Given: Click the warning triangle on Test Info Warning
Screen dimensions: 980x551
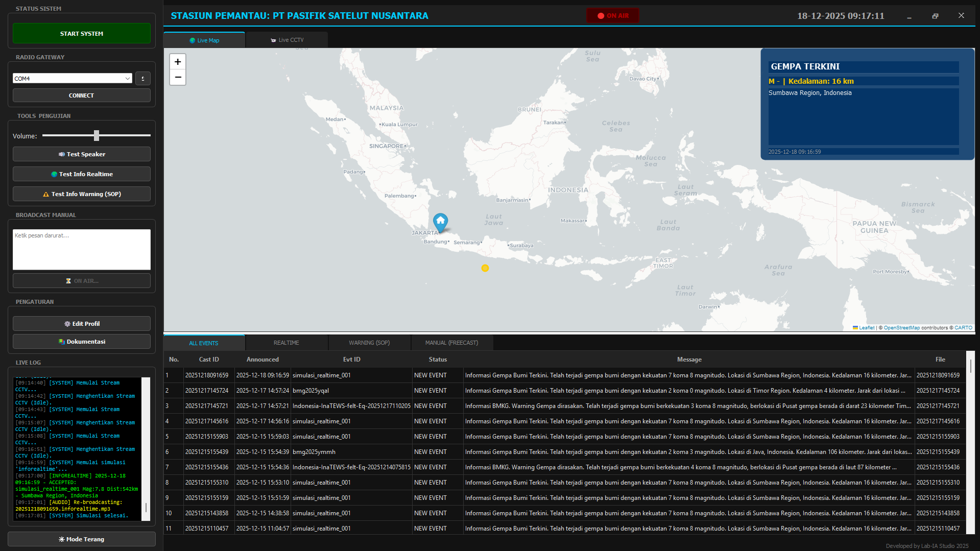Looking at the screenshot, I should [x=46, y=194].
